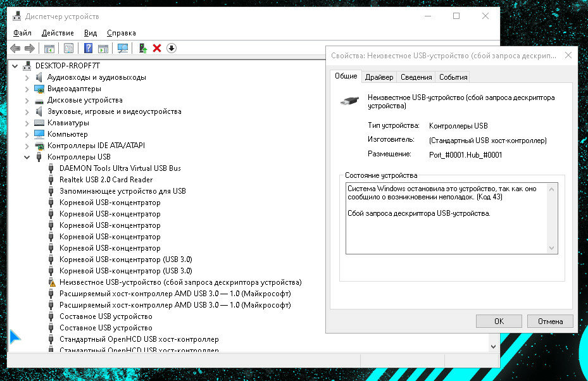Click the Видеоадаптеры display icon
588x381 pixels.
(x=39, y=89)
